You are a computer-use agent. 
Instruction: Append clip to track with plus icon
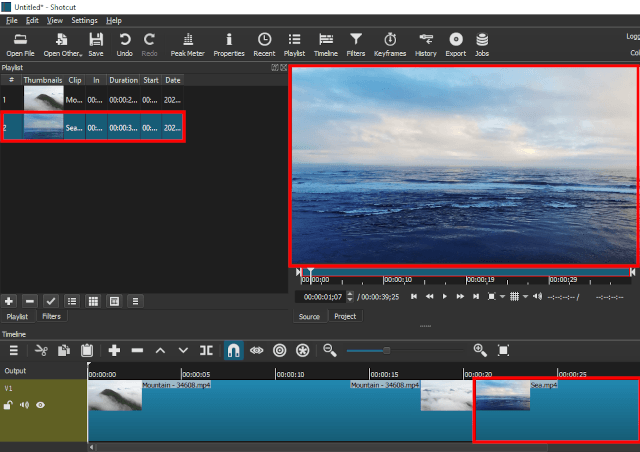pos(114,350)
